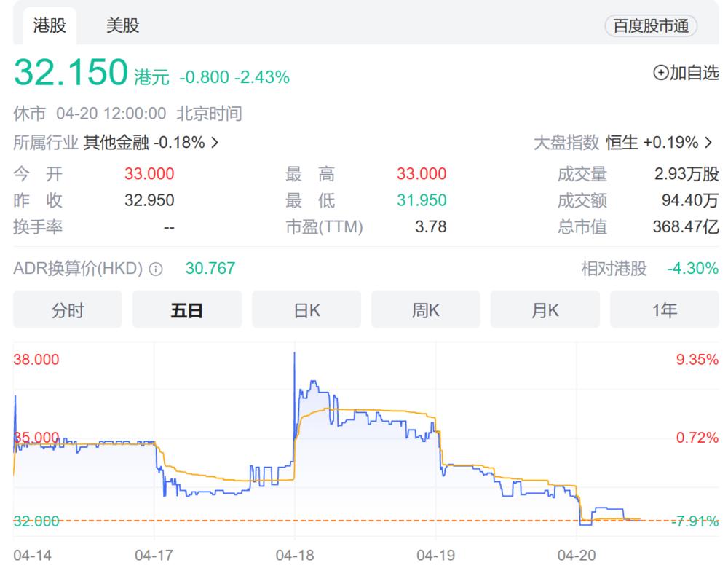Switch chart to 分时 view
This screenshot has height=568, width=728.
point(67,309)
